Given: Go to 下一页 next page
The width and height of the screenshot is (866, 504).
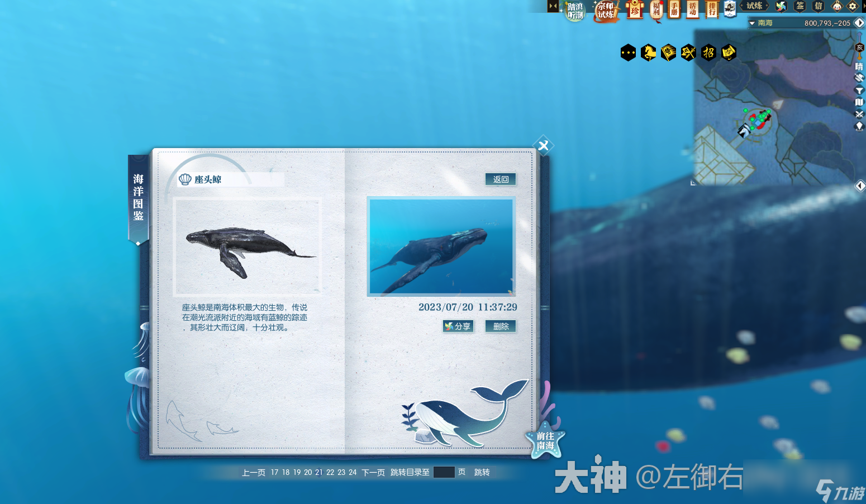Looking at the screenshot, I should (373, 473).
